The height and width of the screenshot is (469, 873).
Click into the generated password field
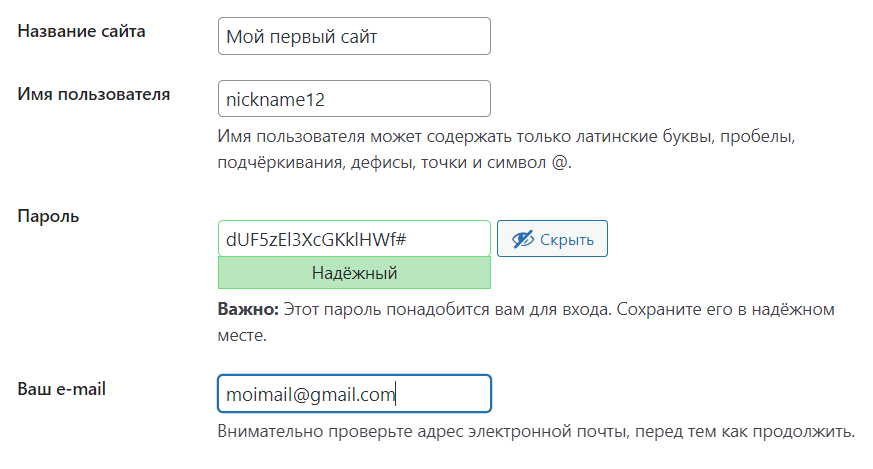coord(353,240)
